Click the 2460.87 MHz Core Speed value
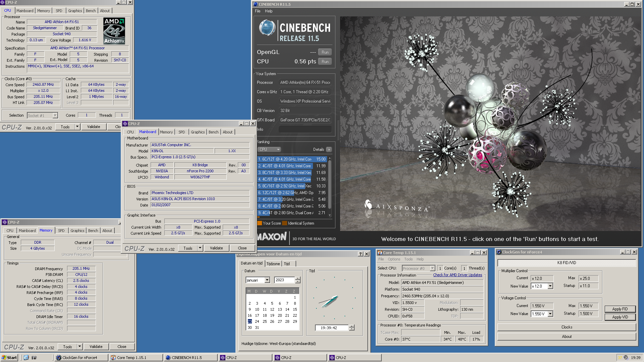The width and height of the screenshot is (644, 362). click(43, 85)
